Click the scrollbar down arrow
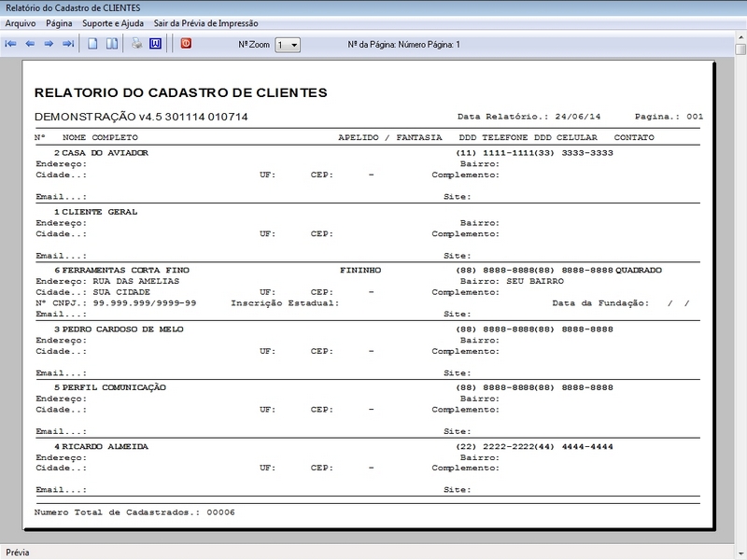This screenshot has width=747, height=560. point(740,536)
